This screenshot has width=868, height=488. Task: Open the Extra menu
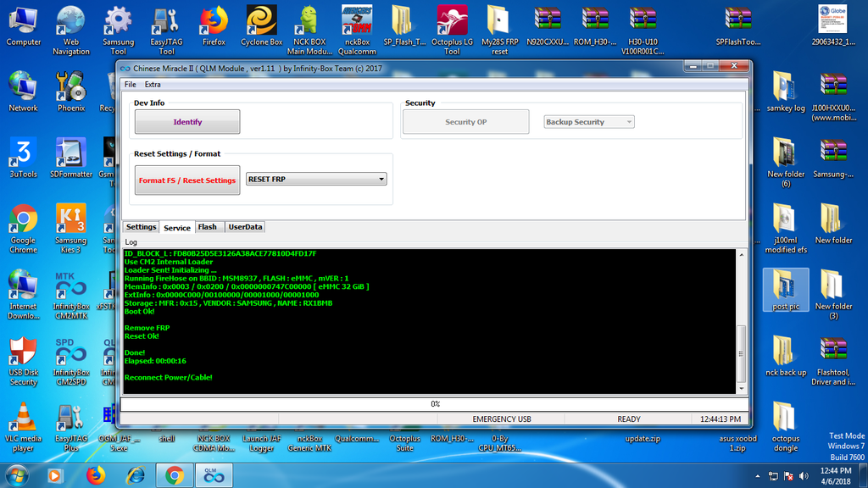click(x=153, y=85)
